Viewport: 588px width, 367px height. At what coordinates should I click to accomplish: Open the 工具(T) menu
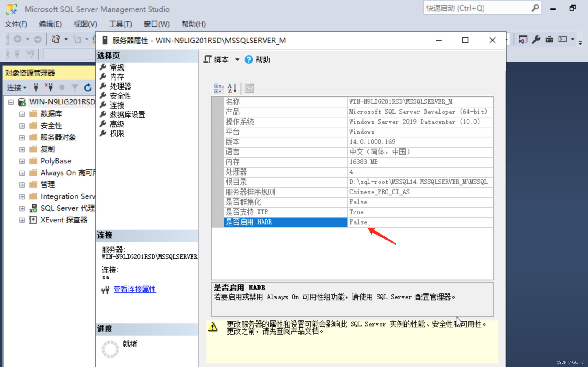pyautogui.click(x=120, y=24)
